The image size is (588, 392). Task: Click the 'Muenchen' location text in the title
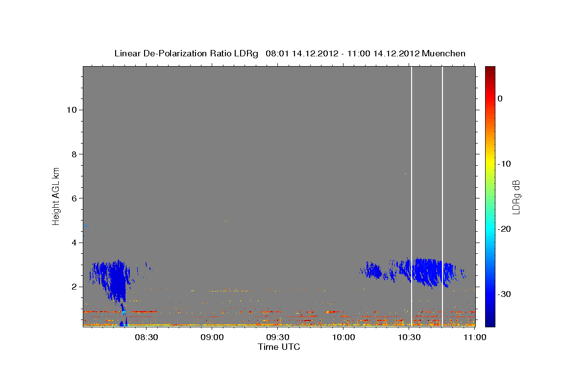coord(443,53)
